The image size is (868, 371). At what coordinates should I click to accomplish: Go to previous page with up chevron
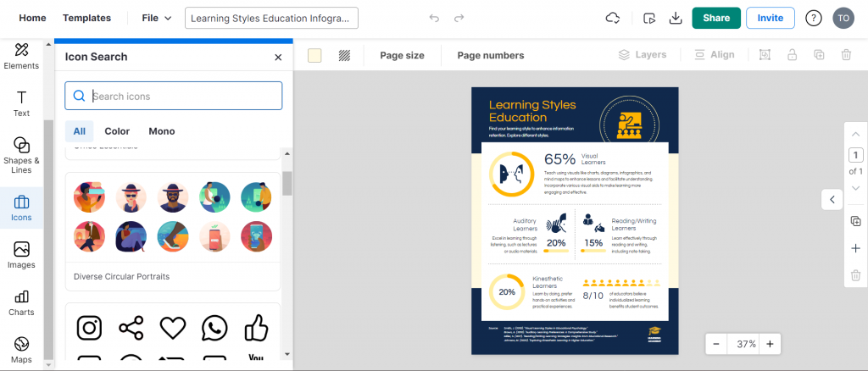pos(856,134)
